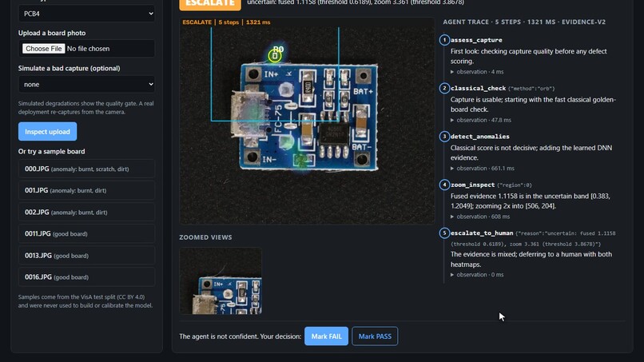Click the step 2 circle icon
This screenshot has width=644, height=362.
click(444, 88)
